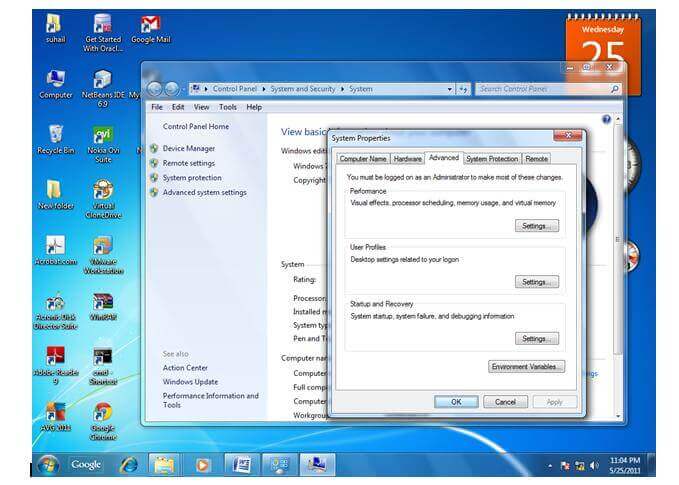Open NetBeans IDE 6.9 desktop icon
Image resolution: width=679 pixels, height=485 pixels.
pos(102,80)
